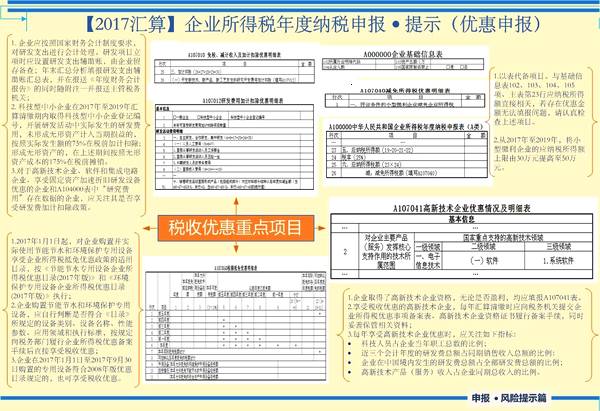The width and height of the screenshot is (600, 411).
Task: Click the footer label 申报·风险提示篇
Action: pyautogui.click(x=509, y=398)
